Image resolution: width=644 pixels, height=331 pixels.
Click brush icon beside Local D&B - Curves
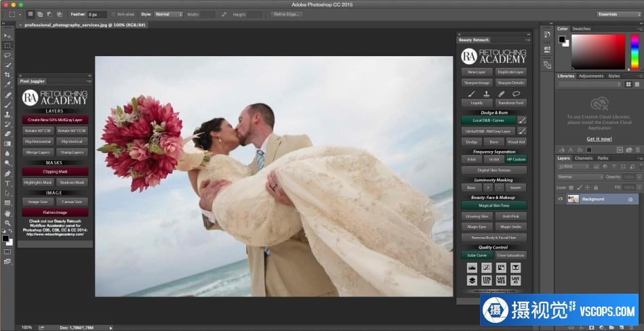point(521,120)
